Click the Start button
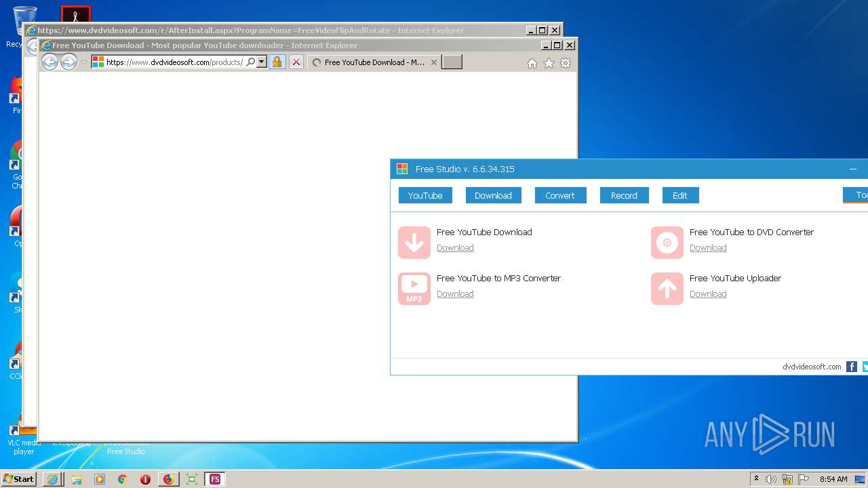This screenshot has height=488, width=868. (19, 479)
